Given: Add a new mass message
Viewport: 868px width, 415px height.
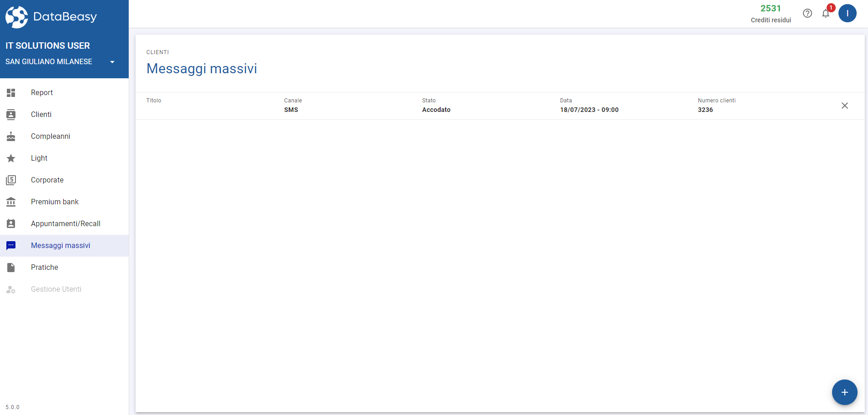Looking at the screenshot, I should point(844,392).
